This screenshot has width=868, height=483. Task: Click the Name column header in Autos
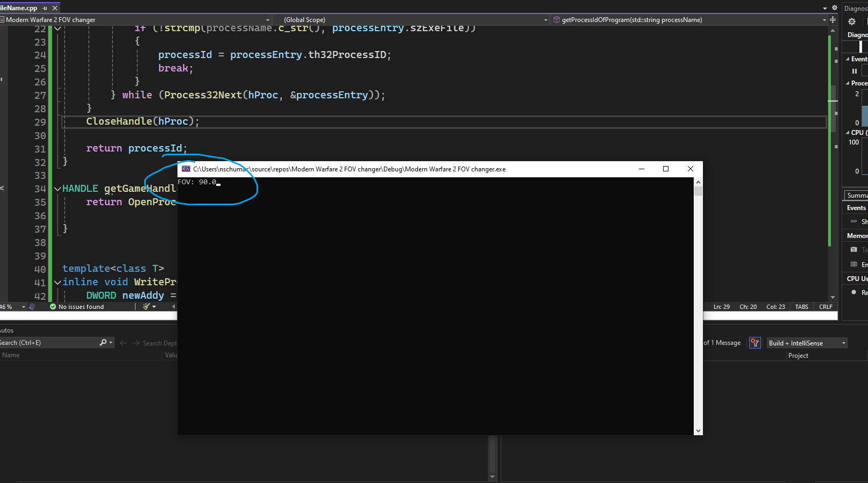click(11, 355)
